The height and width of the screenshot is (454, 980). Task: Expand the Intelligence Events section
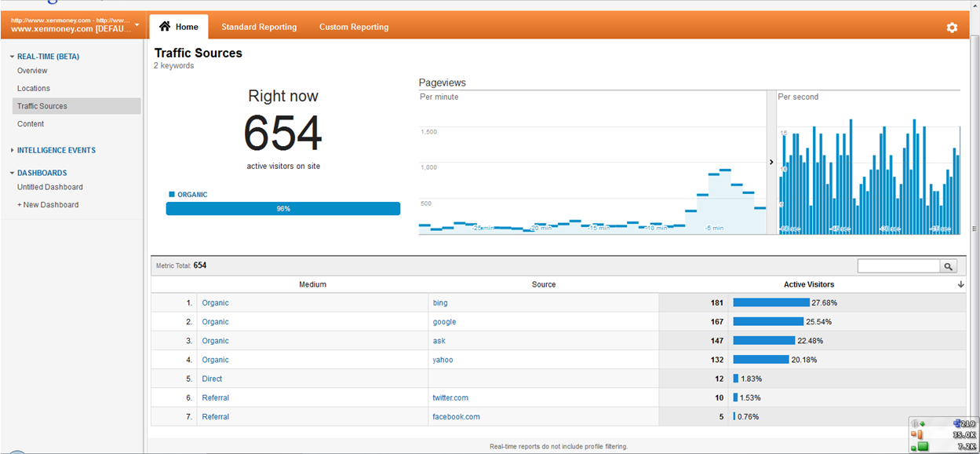[x=13, y=150]
